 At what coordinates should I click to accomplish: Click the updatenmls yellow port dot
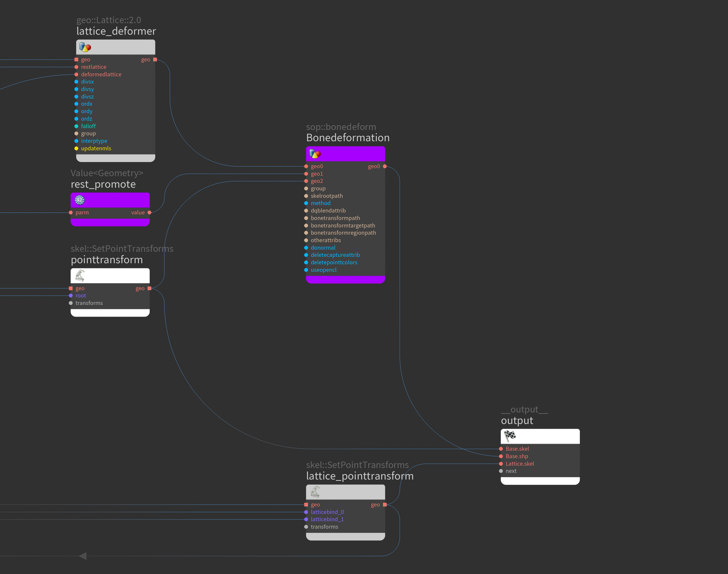76,148
